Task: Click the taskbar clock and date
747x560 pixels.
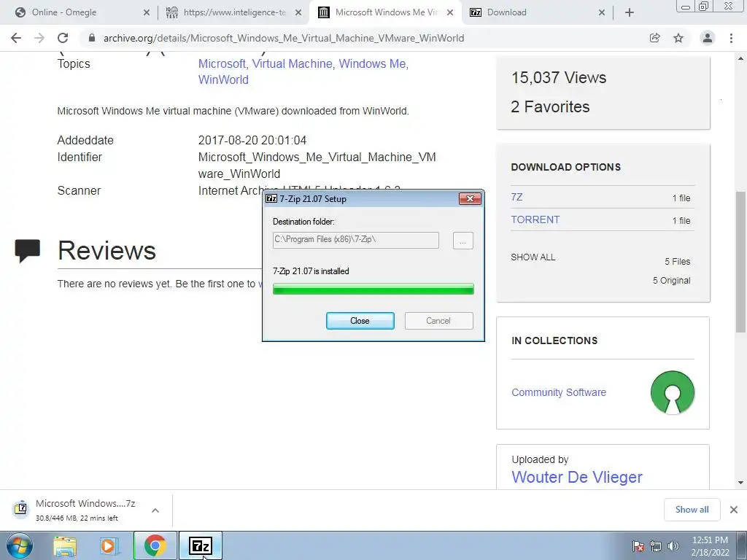Action: pyautogui.click(x=710, y=546)
